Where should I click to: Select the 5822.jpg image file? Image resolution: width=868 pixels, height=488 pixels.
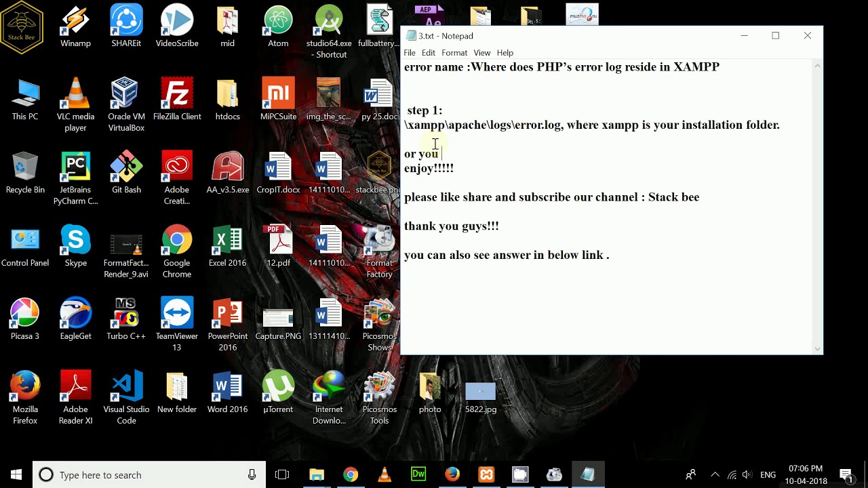click(x=481, y=398)
